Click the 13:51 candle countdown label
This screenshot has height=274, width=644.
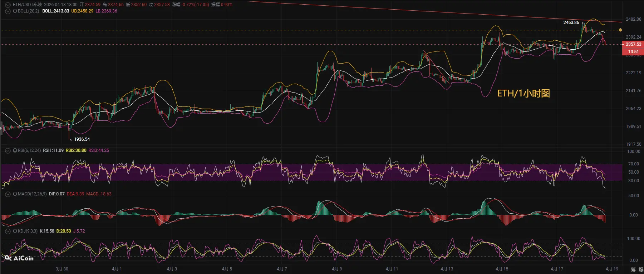pos(633,52)
